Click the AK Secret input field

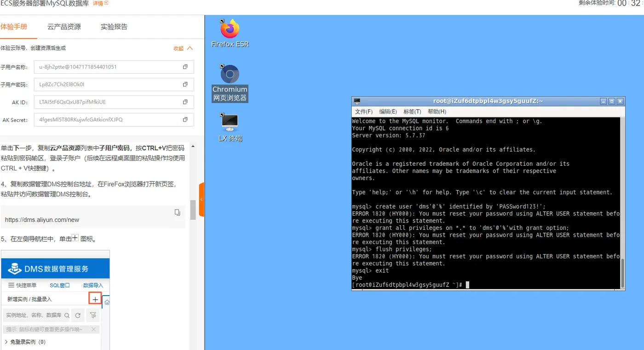coord(114,119)
